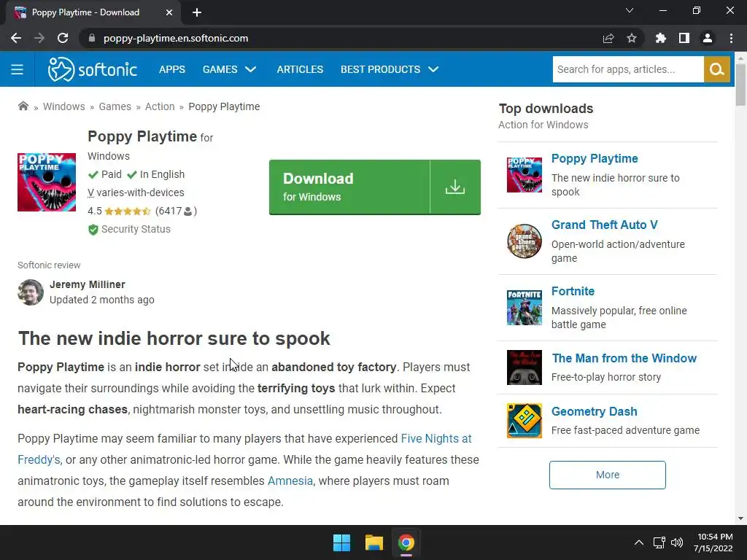Image resolution: width=747 pixels, height=560 pixels.
Task: Bookmark this page with the star
Action: (632, 38)
